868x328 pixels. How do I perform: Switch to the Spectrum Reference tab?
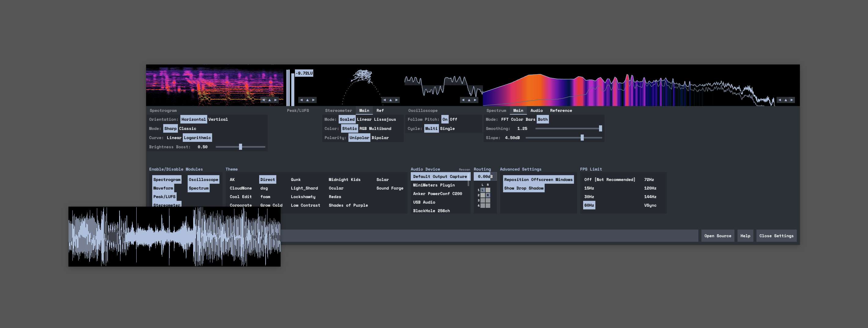tap(561, 111)
